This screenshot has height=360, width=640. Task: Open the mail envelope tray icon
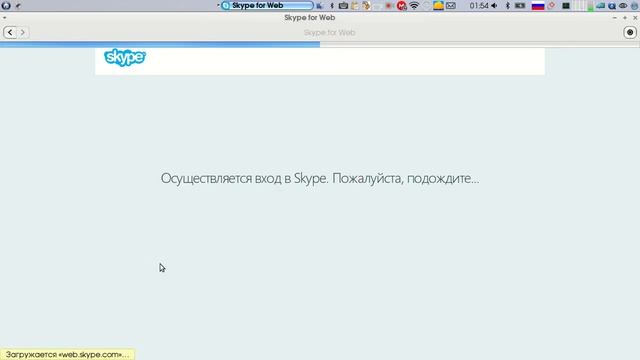(451, 5)
